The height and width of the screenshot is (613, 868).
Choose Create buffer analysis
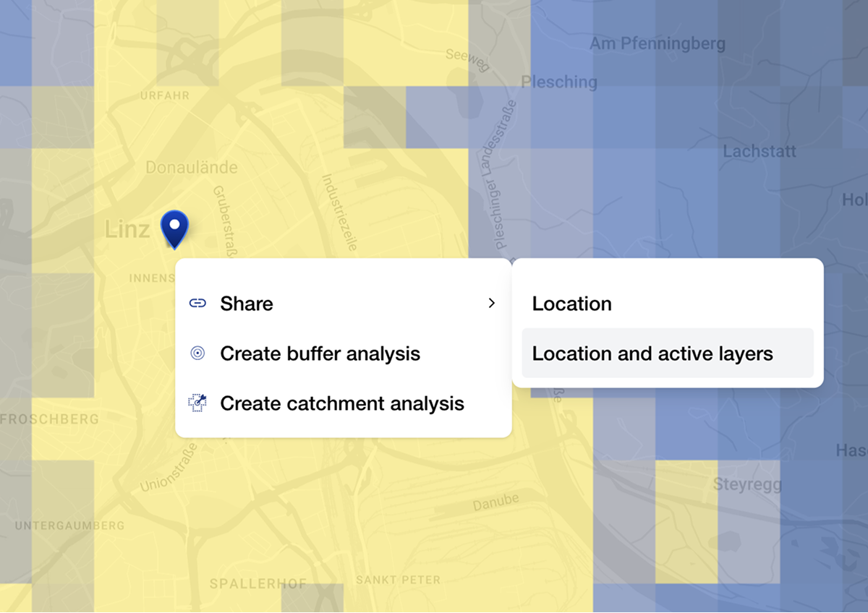pos(344,353)
